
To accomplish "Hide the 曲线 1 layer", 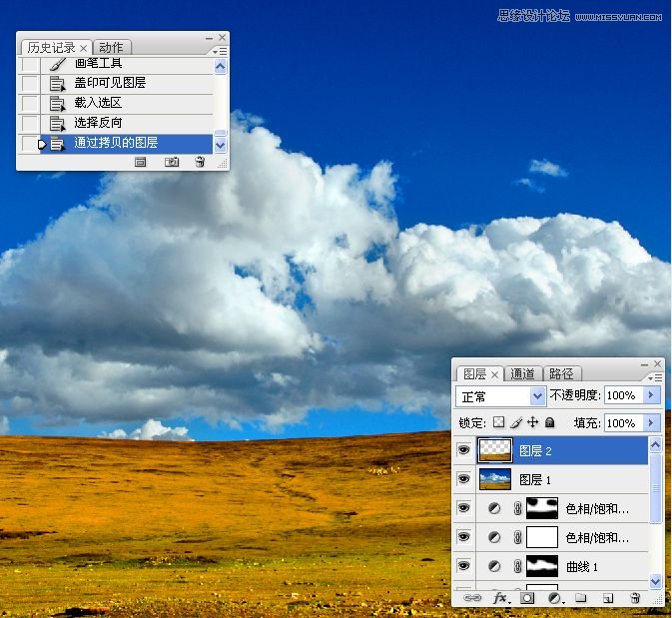I will coord(463,566).
